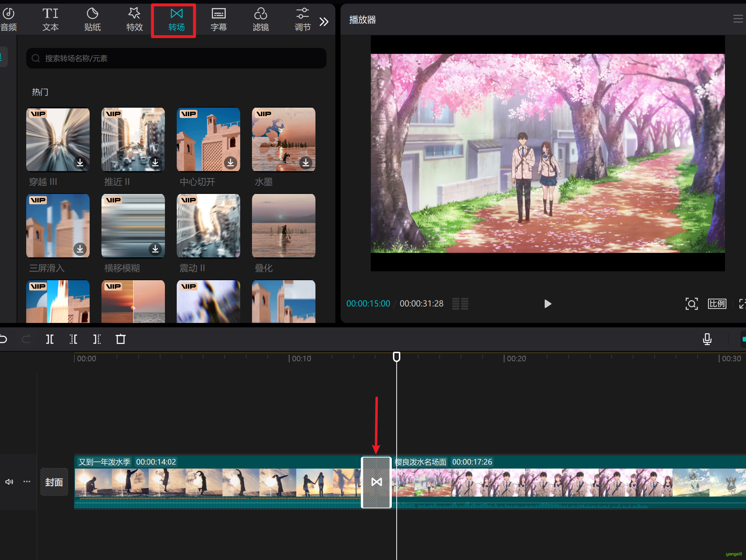Image resolution: width=746 pixels, height=560 pixels.
Task: Download the 三屏滑入 transition
Action: coord(80,249)
